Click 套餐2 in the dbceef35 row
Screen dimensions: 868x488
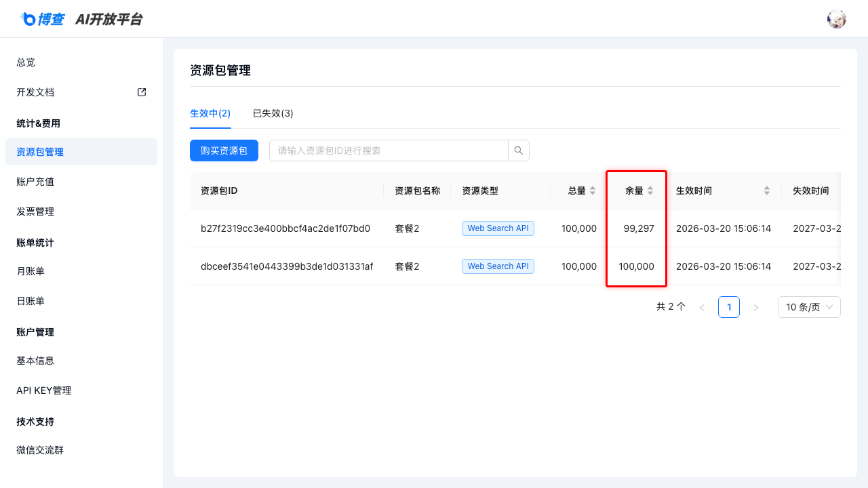point(407,266)
